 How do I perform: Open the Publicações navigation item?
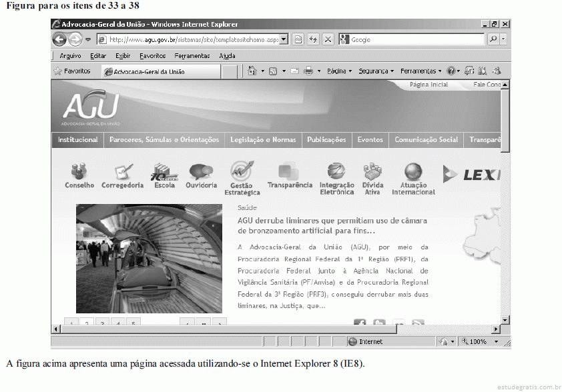click(x=326, y=140)
